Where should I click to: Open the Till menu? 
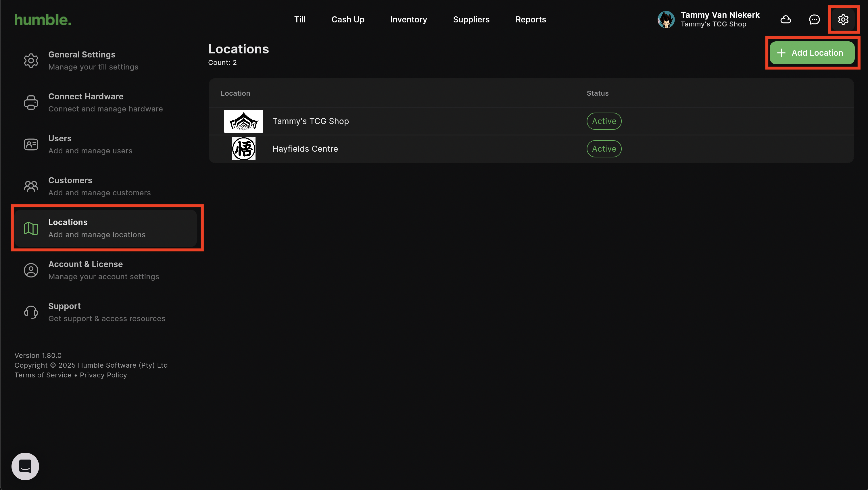point(299,20)
